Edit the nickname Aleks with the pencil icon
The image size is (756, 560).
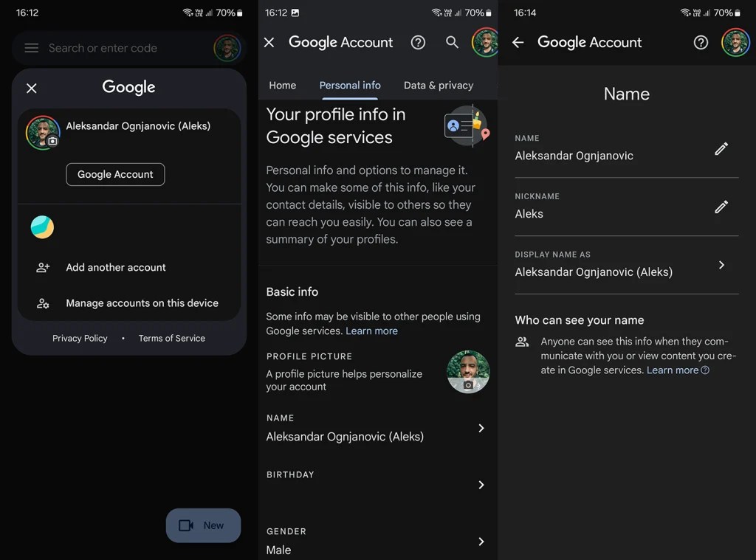tap(721, 207)
